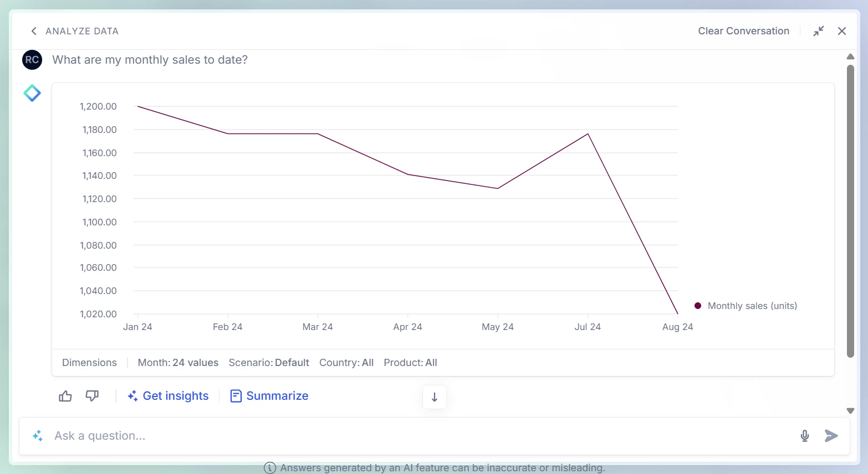The image size is (868, 474).
Task: Click the scrollbar up arrow
Action: (x=850, y=56)
